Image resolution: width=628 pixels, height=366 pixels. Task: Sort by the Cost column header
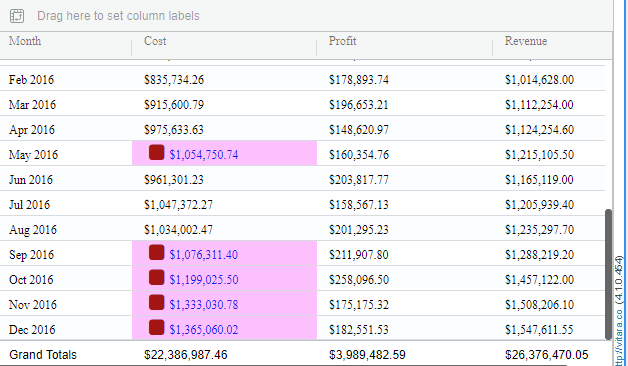point(155,41)
